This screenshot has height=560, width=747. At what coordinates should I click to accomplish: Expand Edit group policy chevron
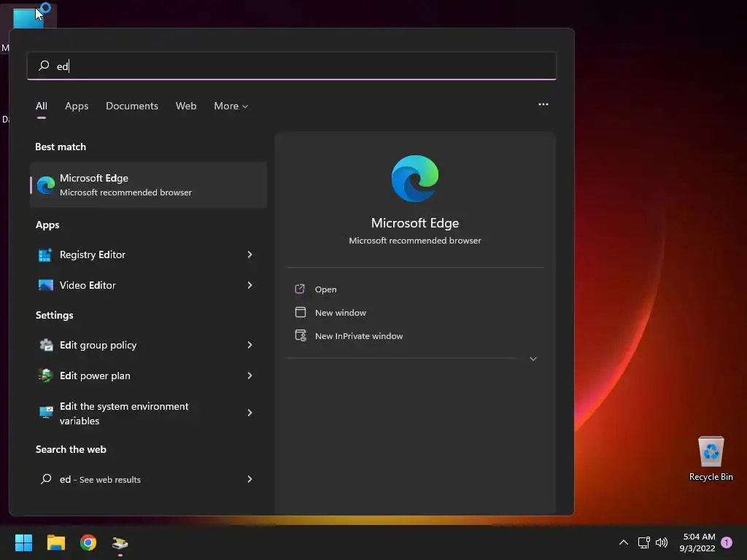pos(249,345)
